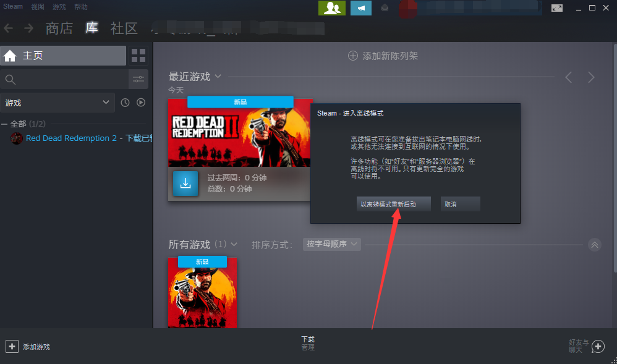Switch to 社区 community tab

point(124,28)
